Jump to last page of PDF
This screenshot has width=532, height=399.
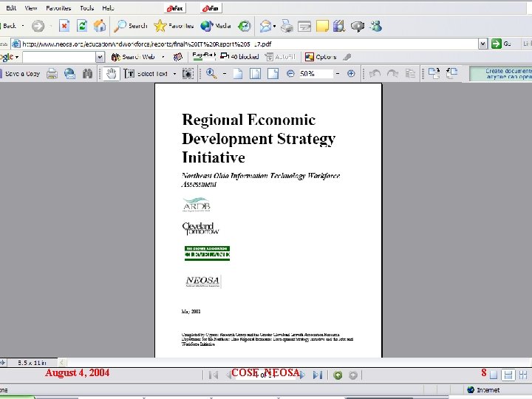tap(318, 375)
